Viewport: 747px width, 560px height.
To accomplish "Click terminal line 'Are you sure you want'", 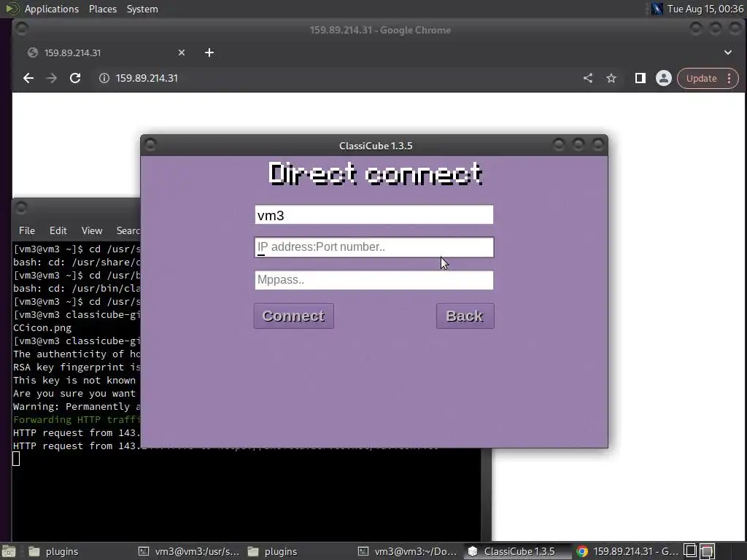I will point(74,393).
